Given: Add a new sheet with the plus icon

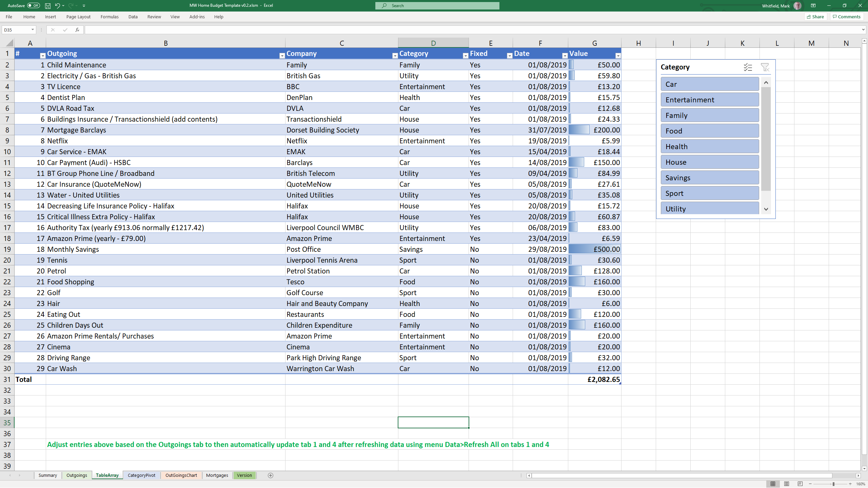Looking at the screenshot, I should [x=271, y=475].
